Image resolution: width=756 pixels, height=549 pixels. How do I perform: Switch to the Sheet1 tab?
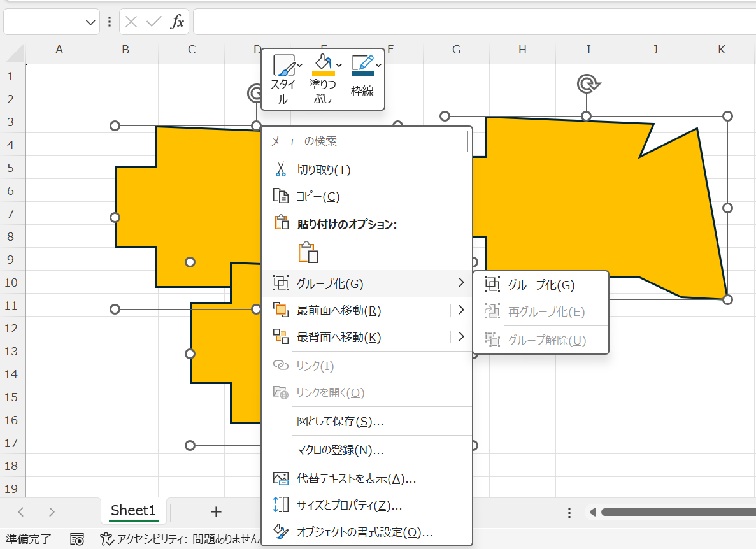click(133, 510)
